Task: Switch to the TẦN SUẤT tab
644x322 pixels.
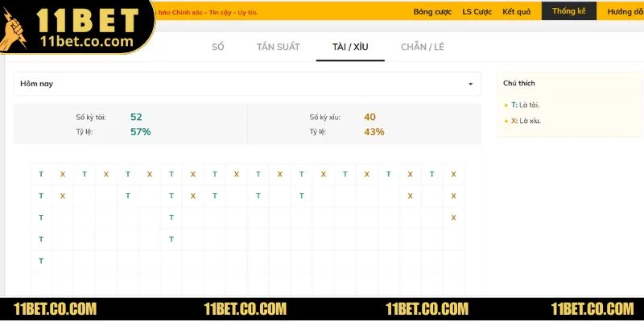Action: click(278, 47)
